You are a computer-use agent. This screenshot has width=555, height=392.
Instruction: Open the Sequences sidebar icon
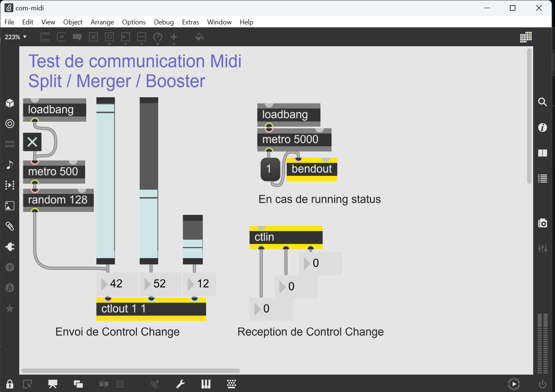pyautogui.click(x=10, y=185)
